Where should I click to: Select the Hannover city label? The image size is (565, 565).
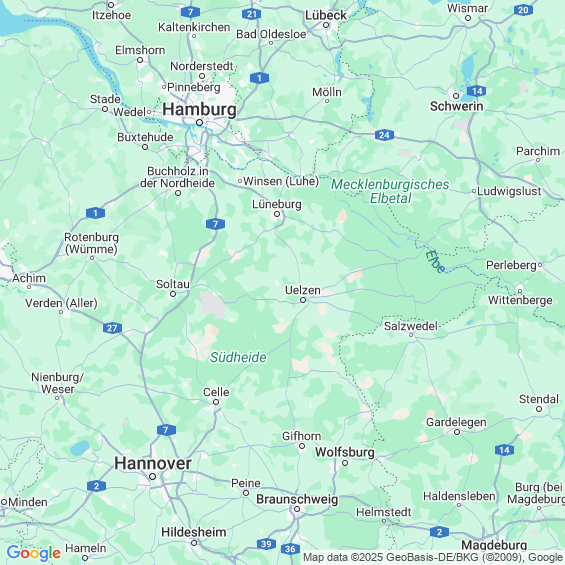point(152,463)
